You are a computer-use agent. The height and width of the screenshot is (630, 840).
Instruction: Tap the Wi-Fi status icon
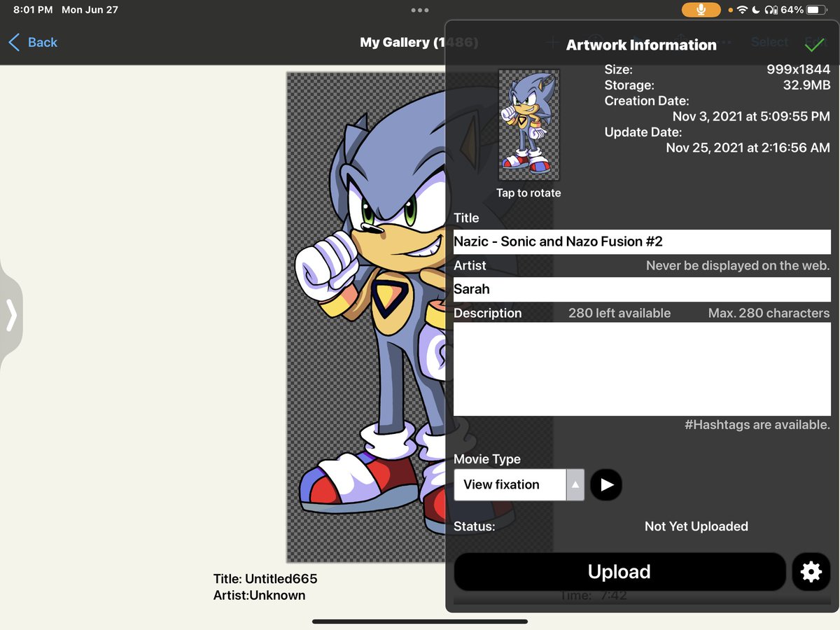point(743,10)
